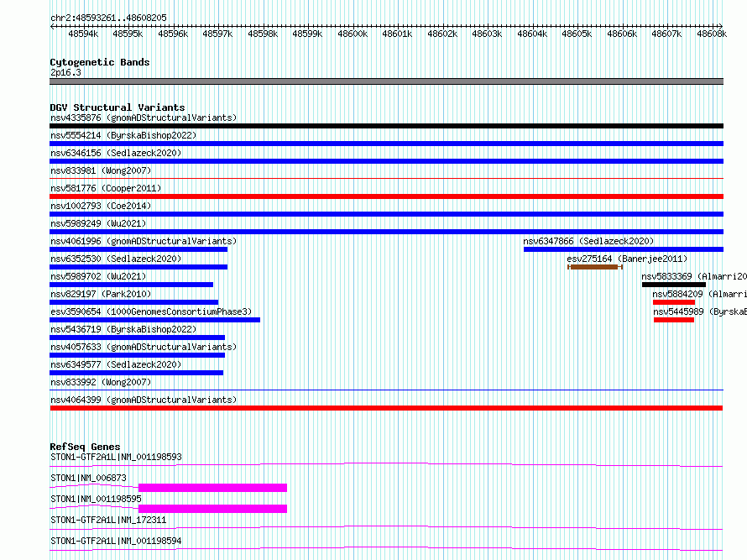Viewport: 747px width, 560px height.
Task: Click the red nsv5445989 variant bar
Action: (674, 320)
